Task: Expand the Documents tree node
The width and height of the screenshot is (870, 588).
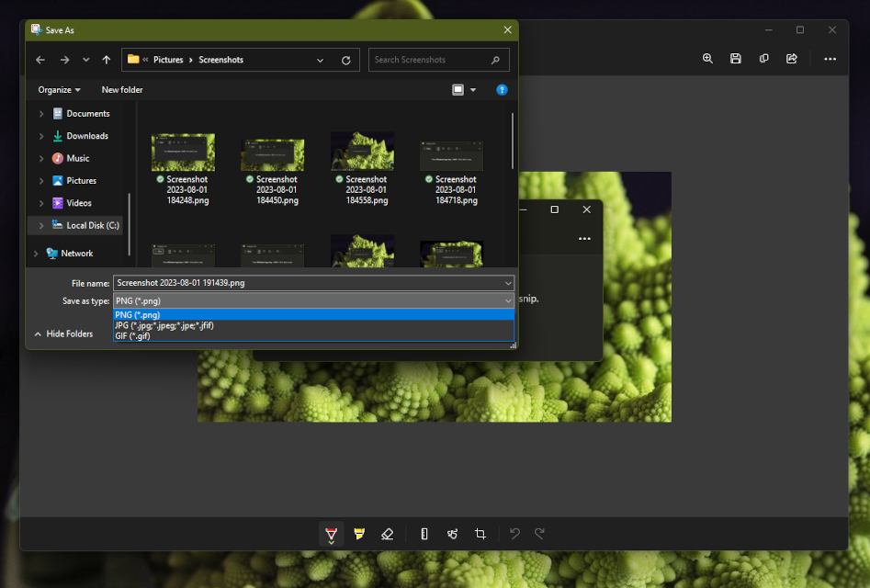Action: (41, 114)
